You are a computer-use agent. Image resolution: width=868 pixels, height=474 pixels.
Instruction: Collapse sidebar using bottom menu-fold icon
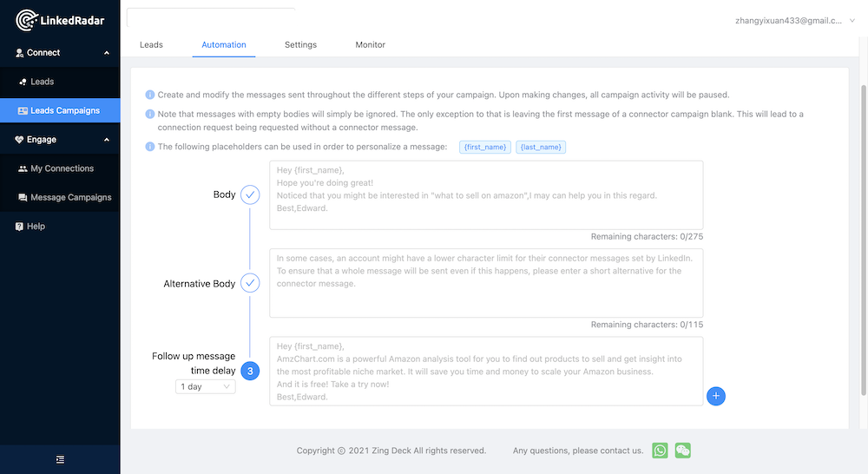point(60,459)
